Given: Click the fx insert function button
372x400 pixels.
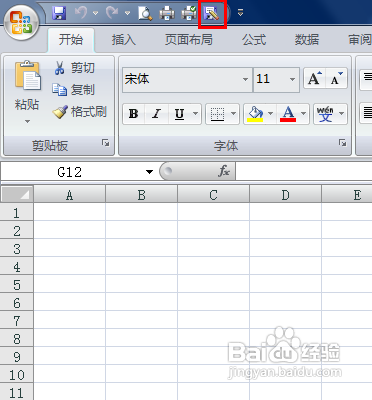Looking at the screenshot, I should [224, 171].
